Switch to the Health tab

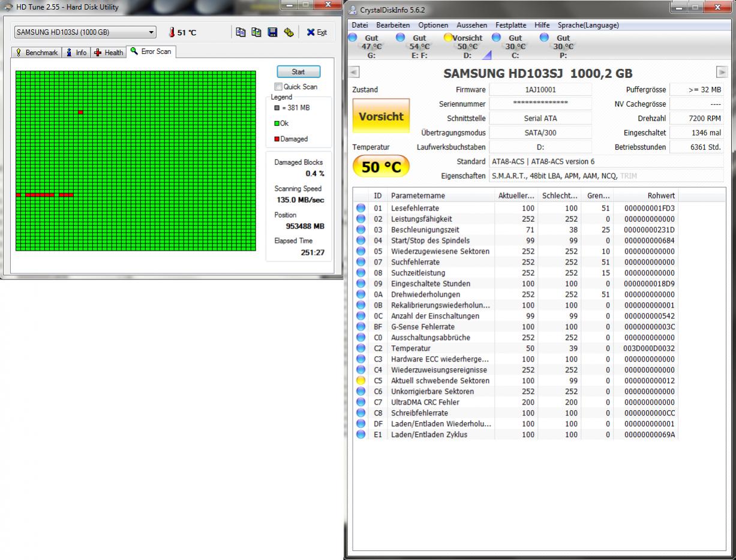[109, 53]
